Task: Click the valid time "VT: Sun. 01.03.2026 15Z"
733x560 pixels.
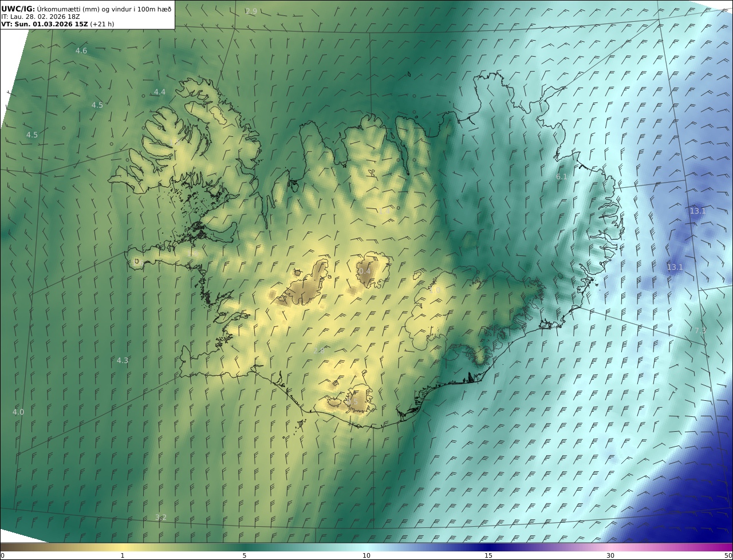Action: coord(45,24)
